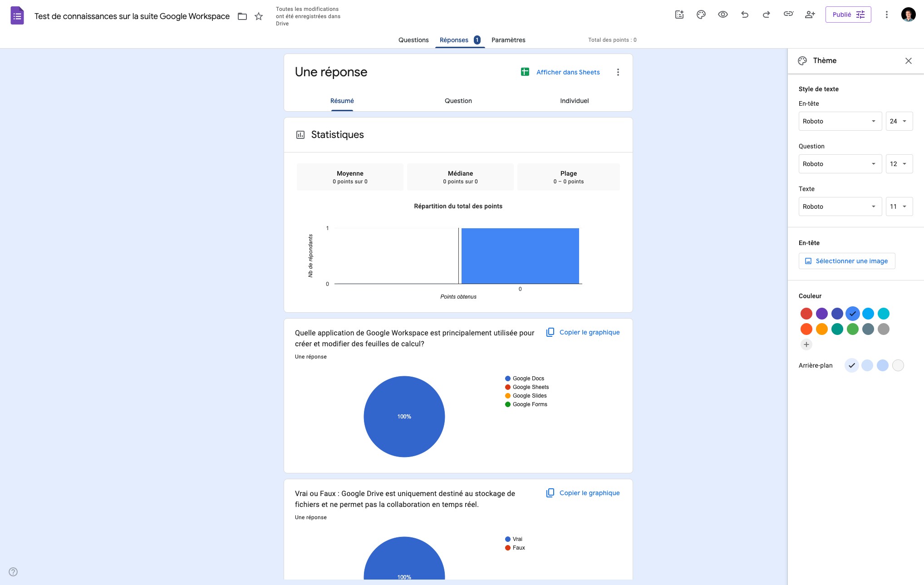The width and height of the screenshot is (924, 585).
Task: Click Google Sheets legend entry
Action: click(527, 387)
